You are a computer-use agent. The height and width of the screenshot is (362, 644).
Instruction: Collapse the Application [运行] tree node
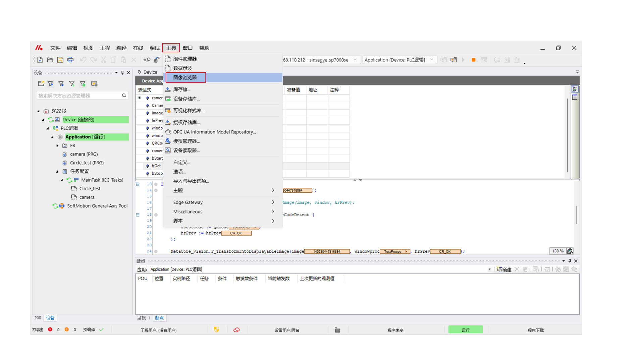[x=52, y=137]
